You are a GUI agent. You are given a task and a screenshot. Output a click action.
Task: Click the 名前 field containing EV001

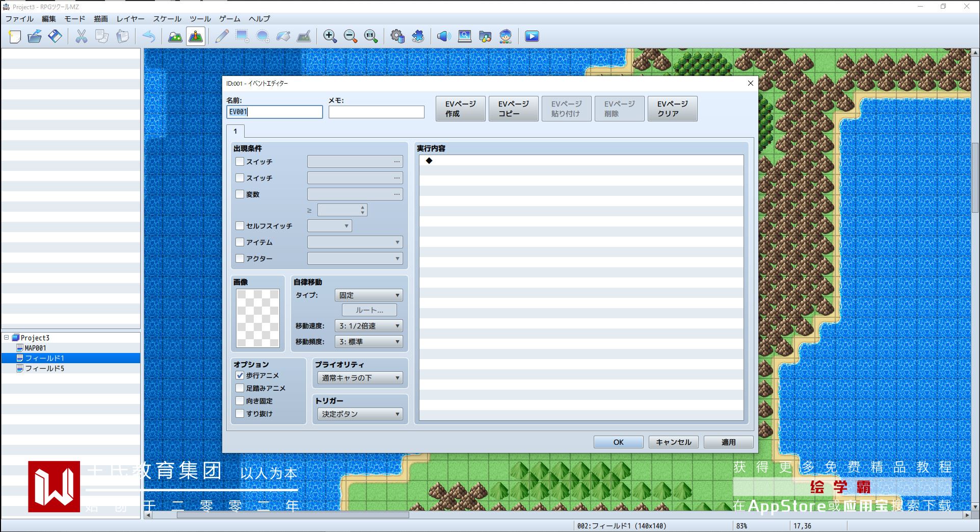click(x=275, y=112)
